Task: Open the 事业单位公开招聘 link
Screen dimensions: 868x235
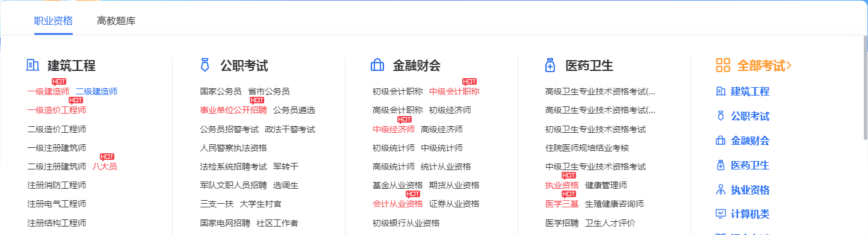Action: pos(234,110)
